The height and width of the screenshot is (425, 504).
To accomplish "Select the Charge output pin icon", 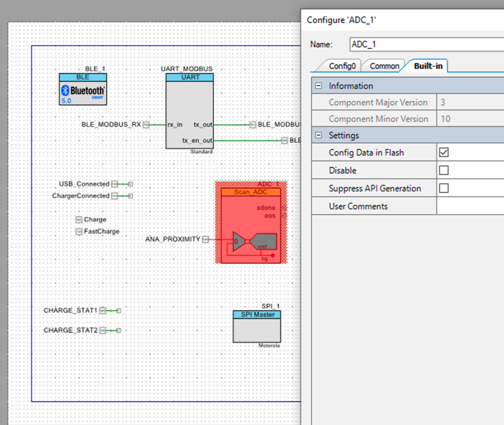I will tap(79, 220).
